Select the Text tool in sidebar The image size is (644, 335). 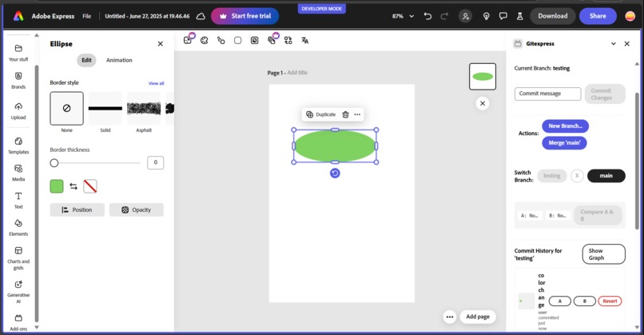(x=18, y=200)
